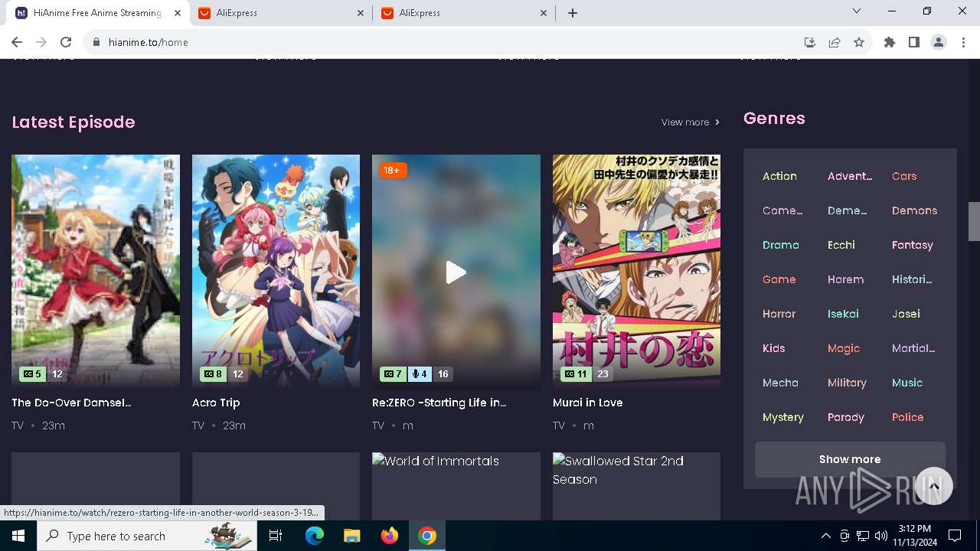Select the Ecchi genre
The height and width of the screenshot is (551, 980).
click(x=841, y=245)
